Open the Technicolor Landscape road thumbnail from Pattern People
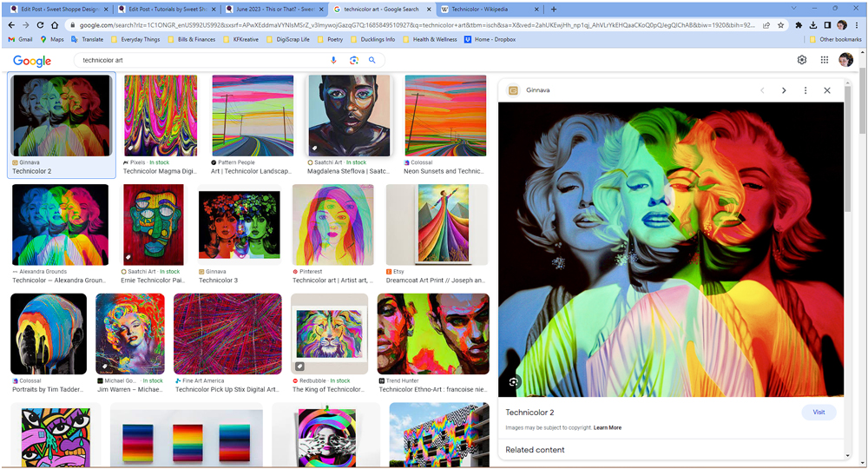 (253, 116)
